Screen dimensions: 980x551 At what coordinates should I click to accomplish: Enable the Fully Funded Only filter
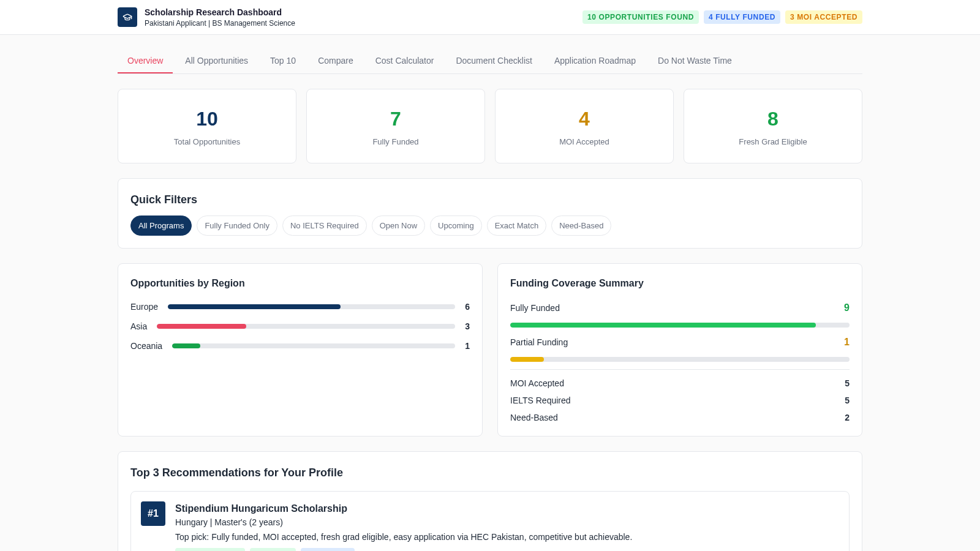coord(237,226)
